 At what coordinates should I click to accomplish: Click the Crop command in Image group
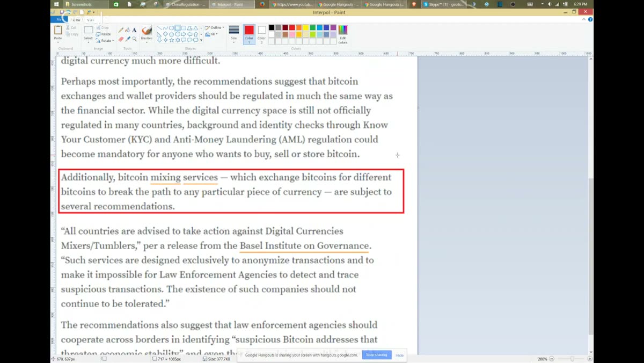coord(102,27)
